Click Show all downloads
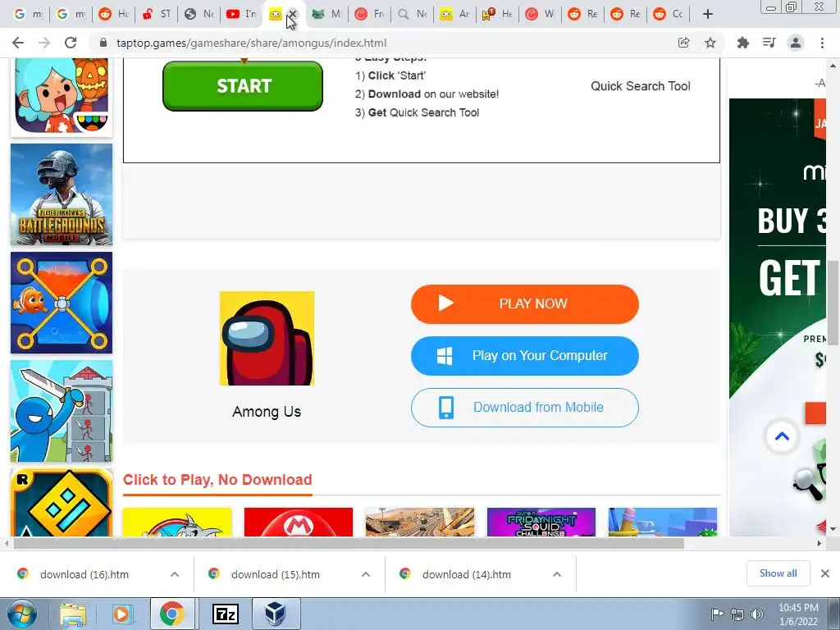 778,573
